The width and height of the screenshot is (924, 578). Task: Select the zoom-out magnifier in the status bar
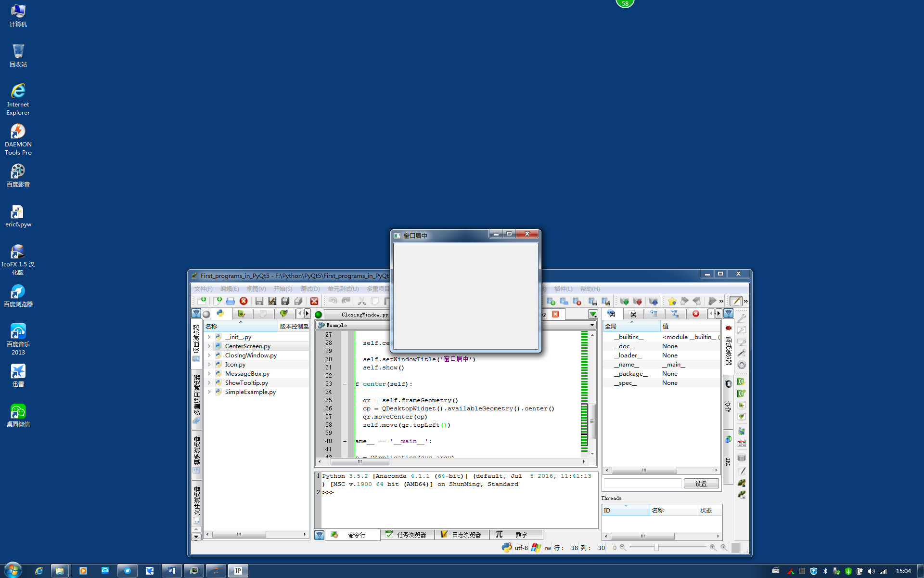[x=622, y=547]
